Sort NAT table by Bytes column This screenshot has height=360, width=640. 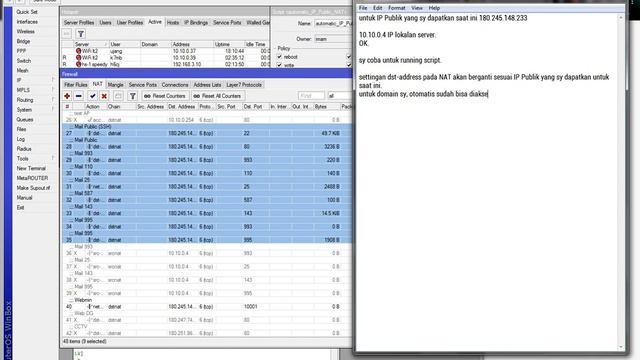(x=326, y=107)
